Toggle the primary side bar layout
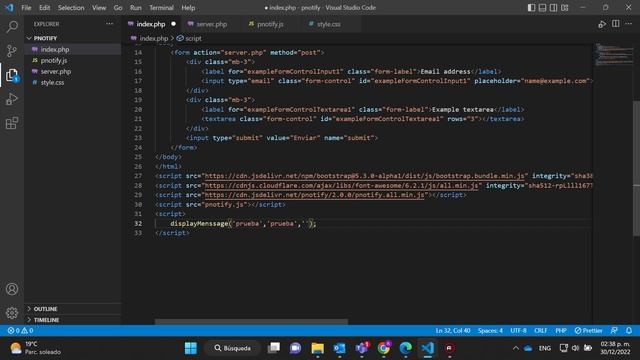 [531, 8]
